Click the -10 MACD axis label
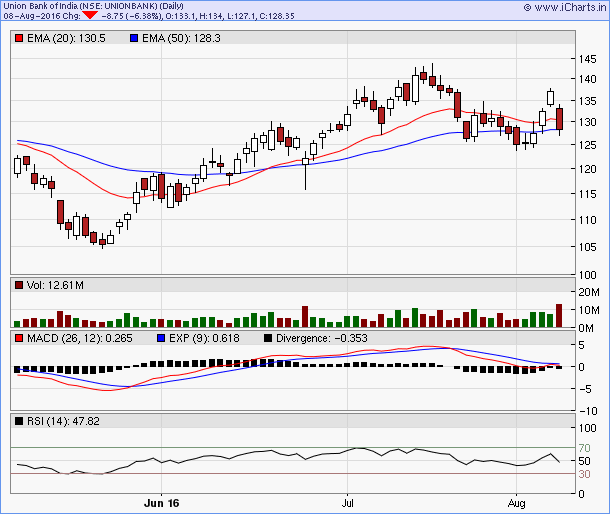The image size is (610, 514). pos(588,411)
